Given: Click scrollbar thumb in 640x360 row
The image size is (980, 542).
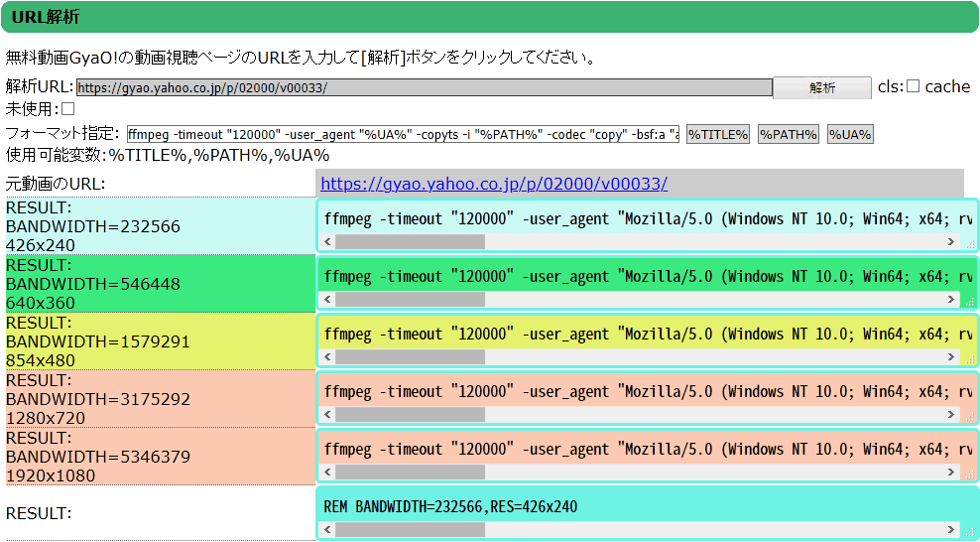Looking at the screenshot, I should point(410,300).
